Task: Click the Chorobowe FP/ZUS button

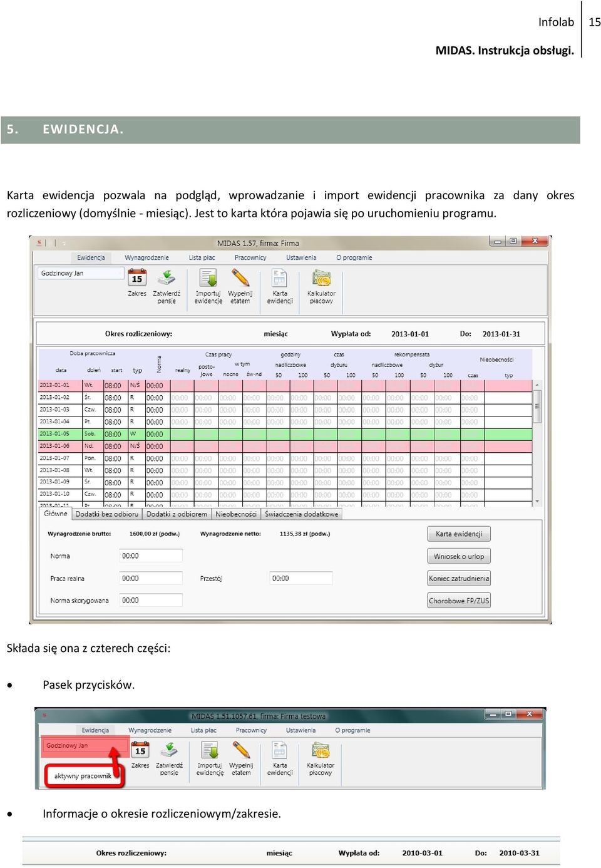Action: 459,601
